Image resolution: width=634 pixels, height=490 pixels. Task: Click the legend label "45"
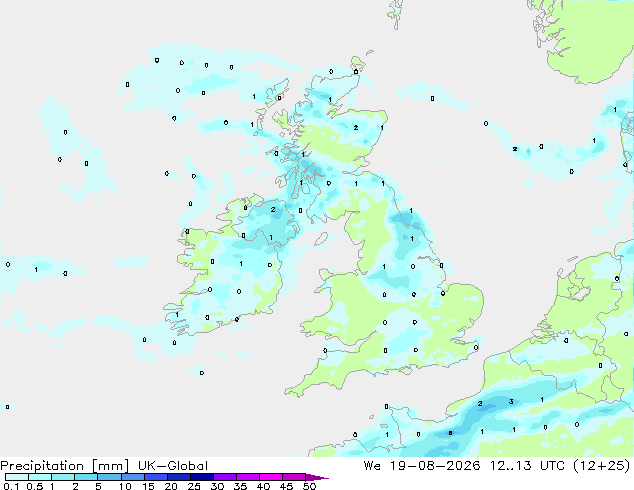pyautogui.click(x=286, y=486)
